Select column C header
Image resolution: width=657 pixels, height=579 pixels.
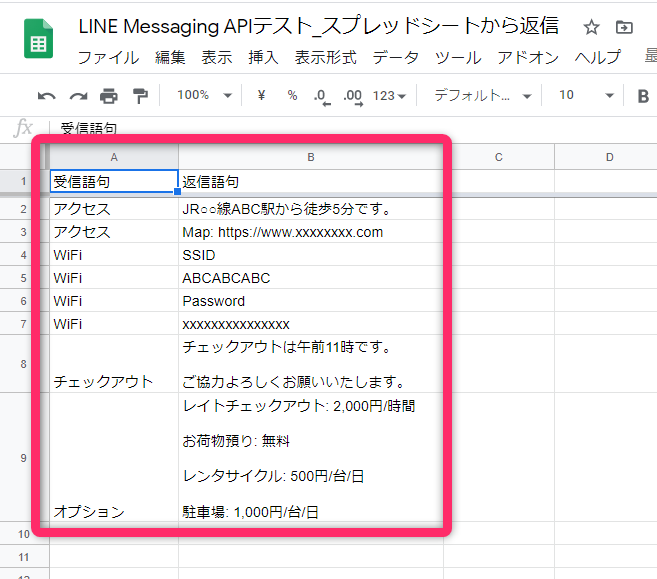point(499,157)
